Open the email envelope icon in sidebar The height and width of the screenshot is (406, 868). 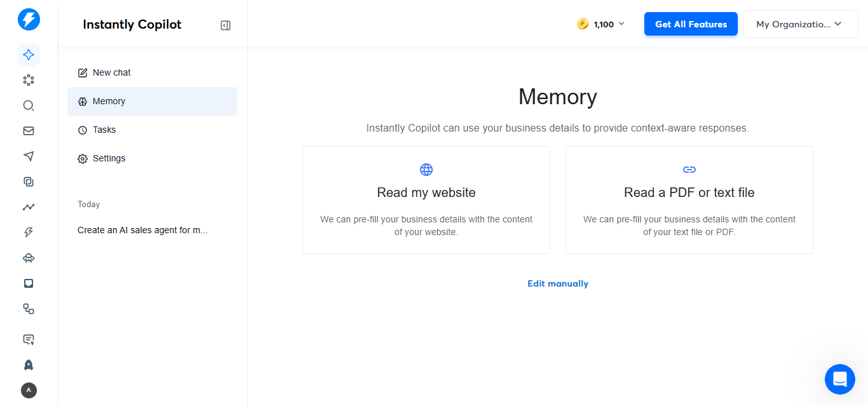pos(29,131)
